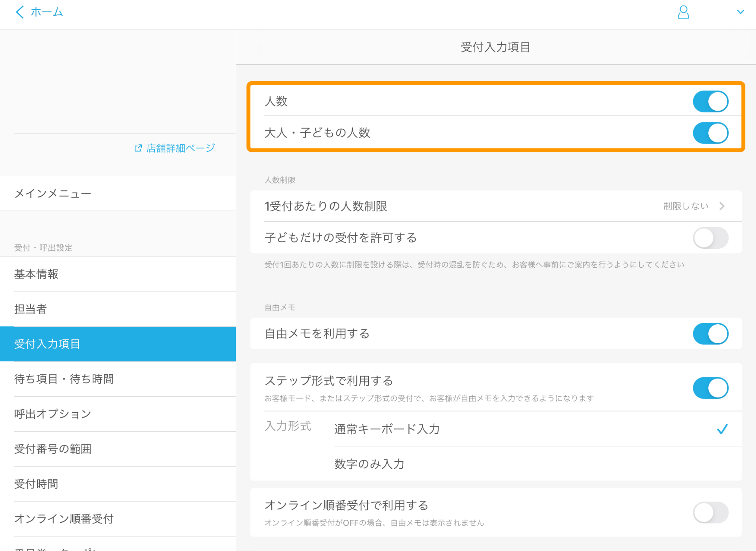Click the 受付・呼出設定 sidebar section label
The width and height of the screenshot is (756, 551).
click(x=43, y=248)
